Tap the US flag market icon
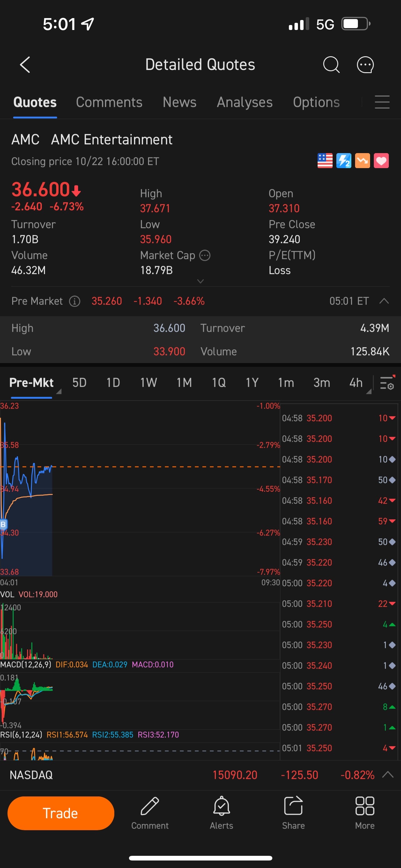The image size is (401, 868). [325, 161]
